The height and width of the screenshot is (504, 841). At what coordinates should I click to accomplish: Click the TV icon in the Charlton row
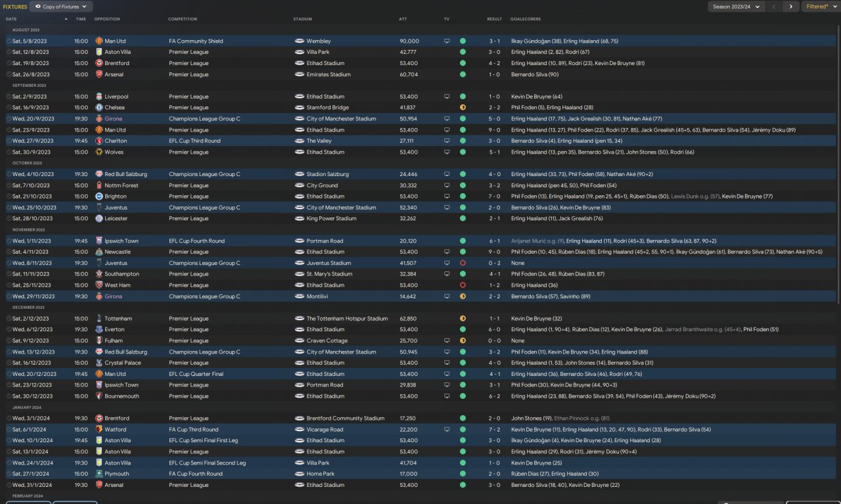pyautogui.click(x=447, y=141)
